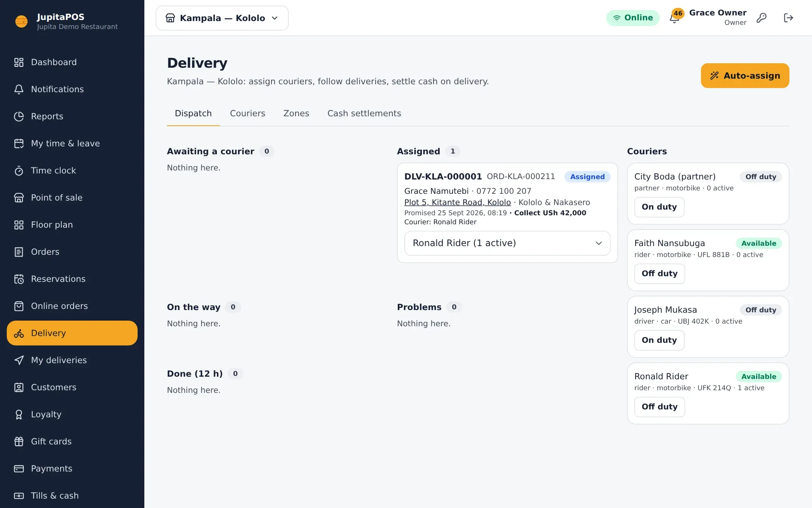Click the Reservations calendar-clock icon

point(19,279)
